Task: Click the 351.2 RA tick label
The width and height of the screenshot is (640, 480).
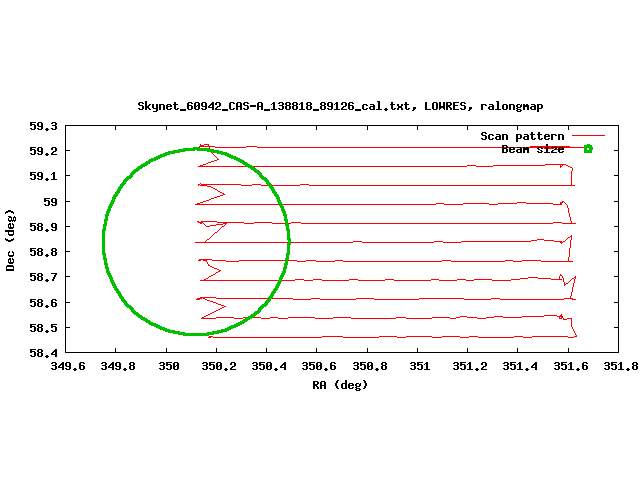Action: pyautogui.click(x=470, y=366)
